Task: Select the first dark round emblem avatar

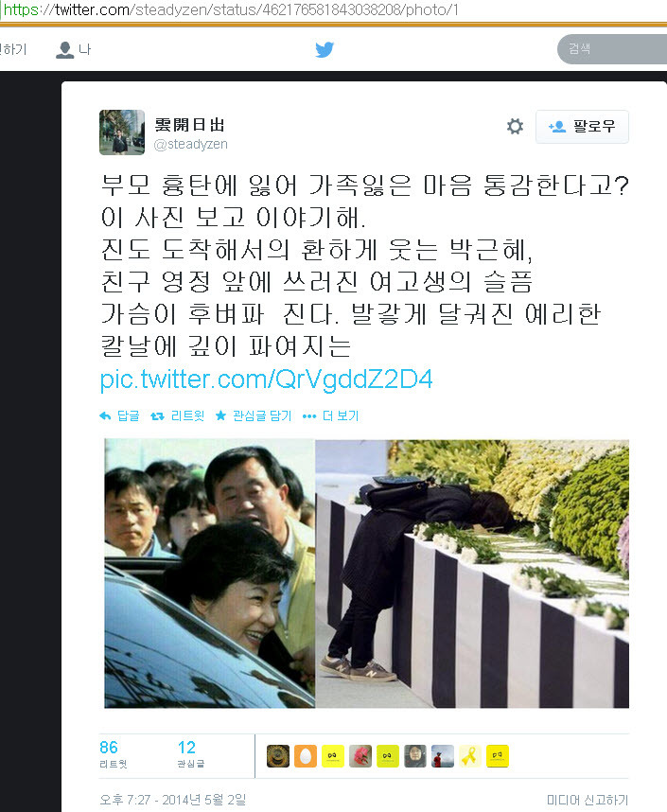Action: tap(277, 756)
